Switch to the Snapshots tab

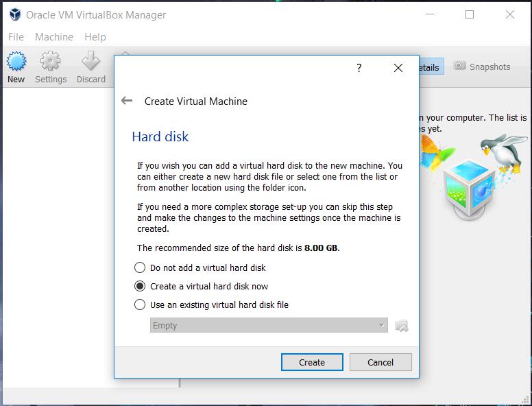pos(482,67)
